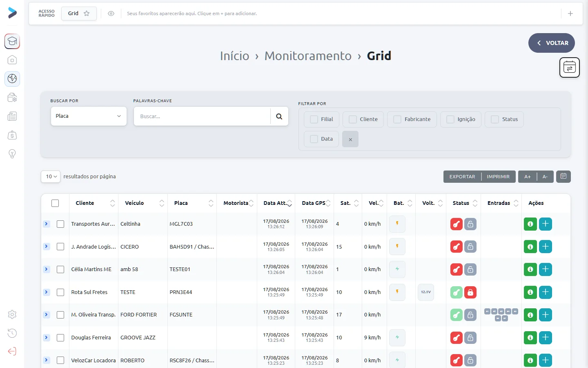The height and width of the screenshot is (368, 588).
Task: Increase font size with A+ button
Action: pyautogui.click(x=528, y=177)
